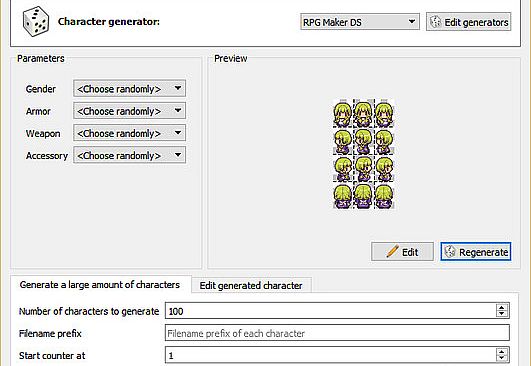531x366 pixels.
Task: Click the Regenerate button
Action: tap(476, 252)
